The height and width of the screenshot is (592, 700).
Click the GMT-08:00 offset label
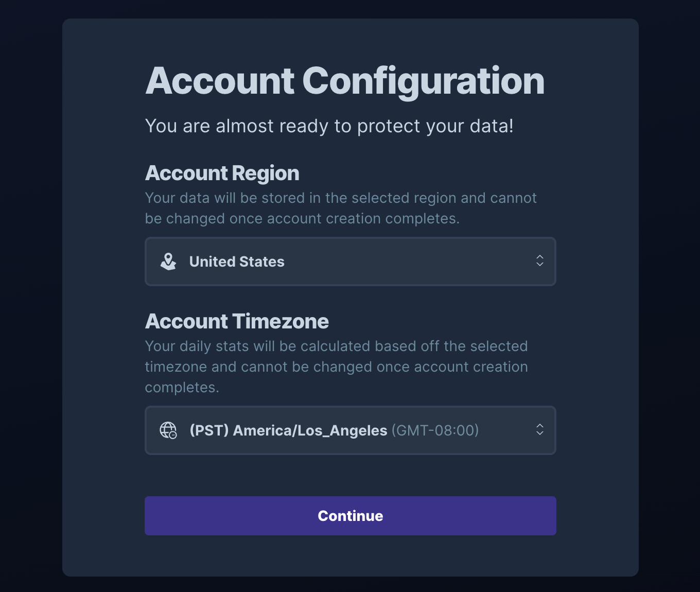pos(435,430)
